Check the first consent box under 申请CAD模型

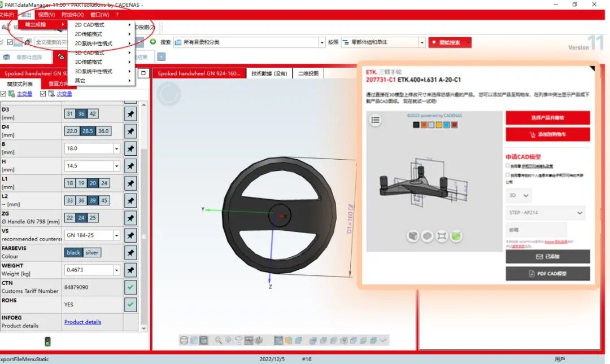tap(508, 166)
